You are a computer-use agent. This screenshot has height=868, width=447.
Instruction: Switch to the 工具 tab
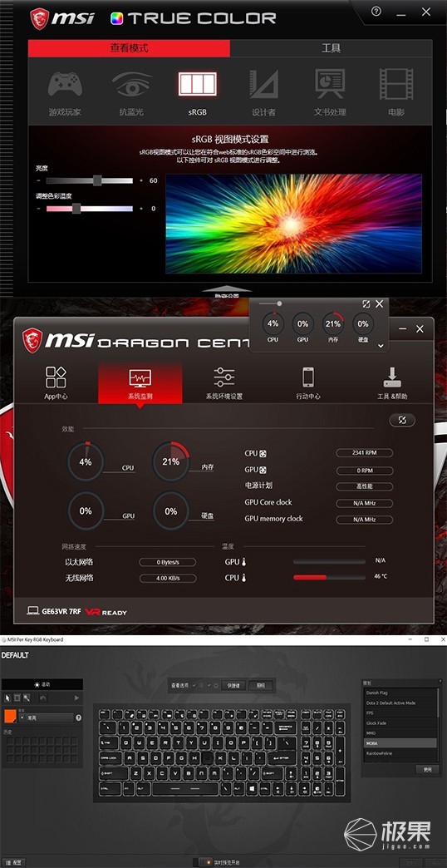331,48
